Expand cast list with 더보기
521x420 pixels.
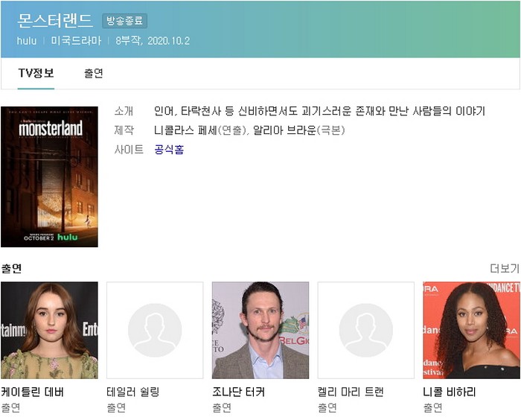coord(504,268)
